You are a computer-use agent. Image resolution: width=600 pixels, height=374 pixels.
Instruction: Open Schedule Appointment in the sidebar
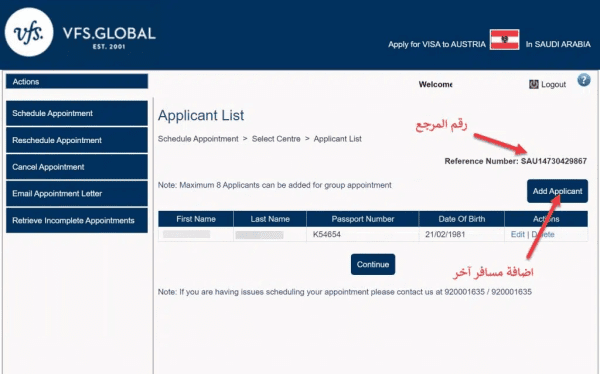(x=77, y=113)
